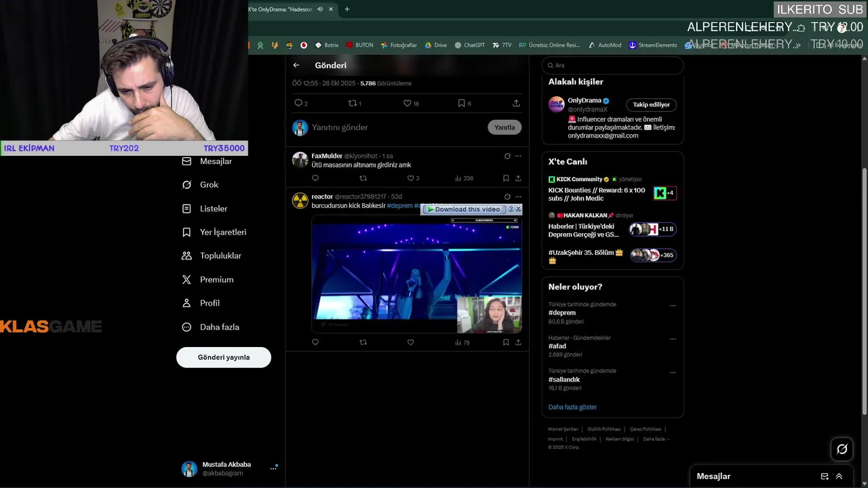Image resolution: width=868 pixels, height=488 pixels.
Task: Share reactor's comment
Action: (x=518, y=342)
